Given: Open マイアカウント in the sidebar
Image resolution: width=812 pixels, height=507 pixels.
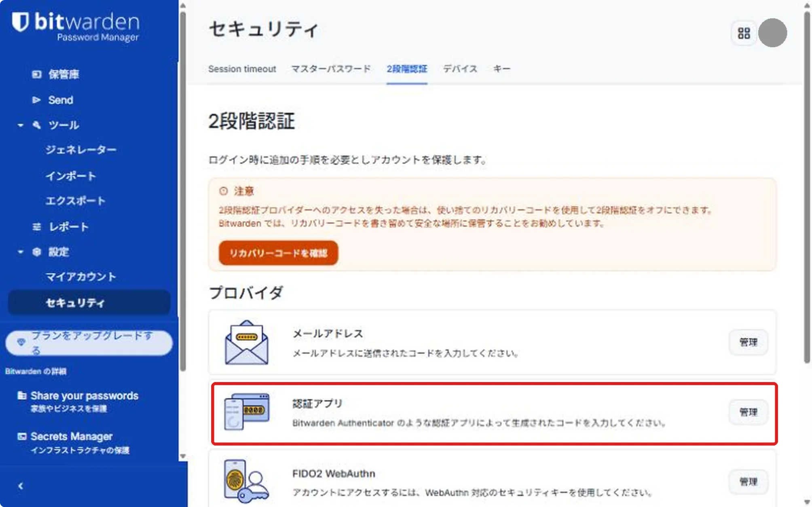Looking at the screenshot, I should 81,277.
